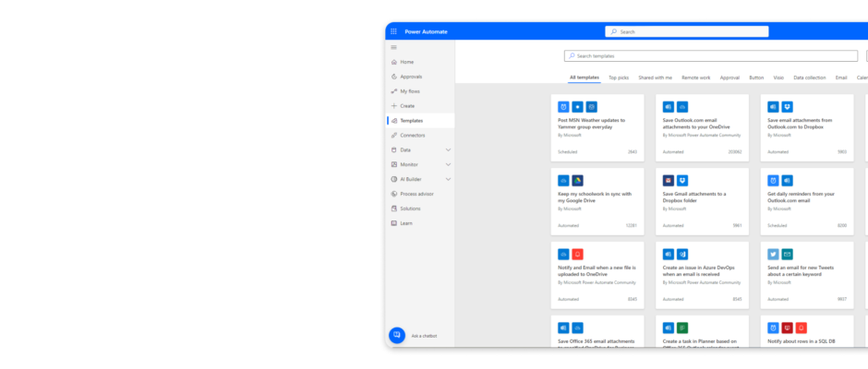The width and height of the screenshot is (868, 369).
Task: Expand the AI Builder section chevron
Action: tap(449, 179)
